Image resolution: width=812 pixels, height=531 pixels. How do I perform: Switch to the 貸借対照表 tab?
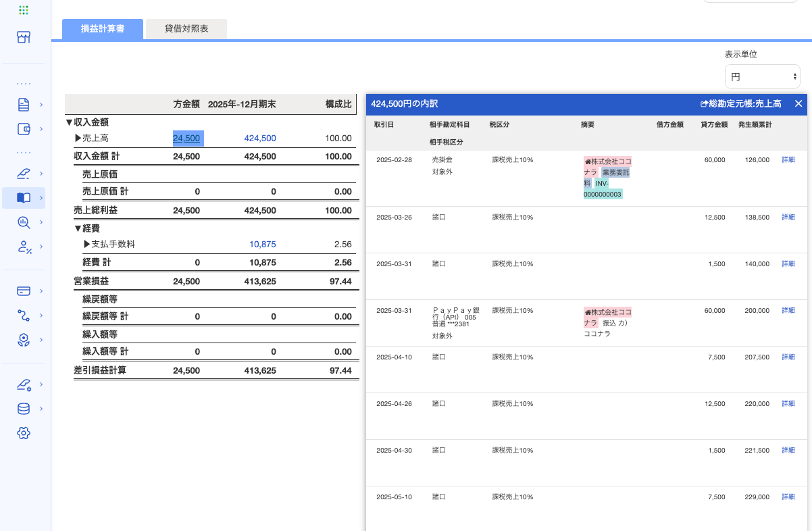pyautogui.click(x=186, y=29)
